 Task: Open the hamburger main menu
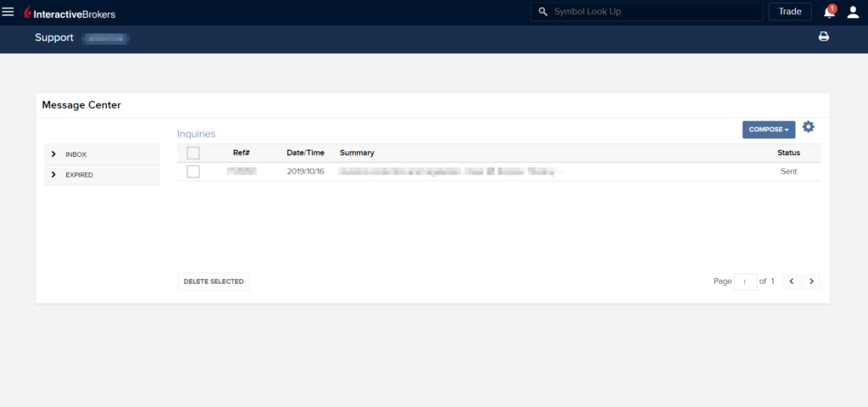click(8, 12)
